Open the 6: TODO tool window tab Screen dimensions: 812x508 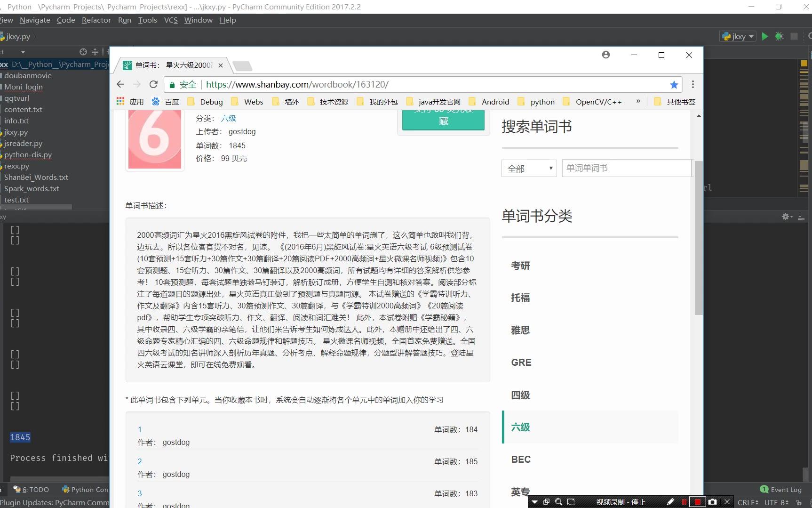pyautogui.click(x=31, y=490)
